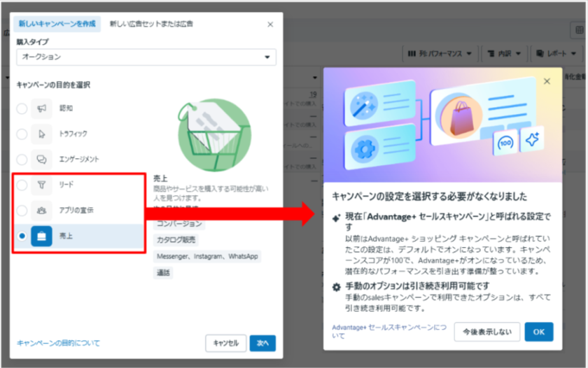588x368 pixels.
Task: Click the funnel icon for リード
Action: pos(42,185)
